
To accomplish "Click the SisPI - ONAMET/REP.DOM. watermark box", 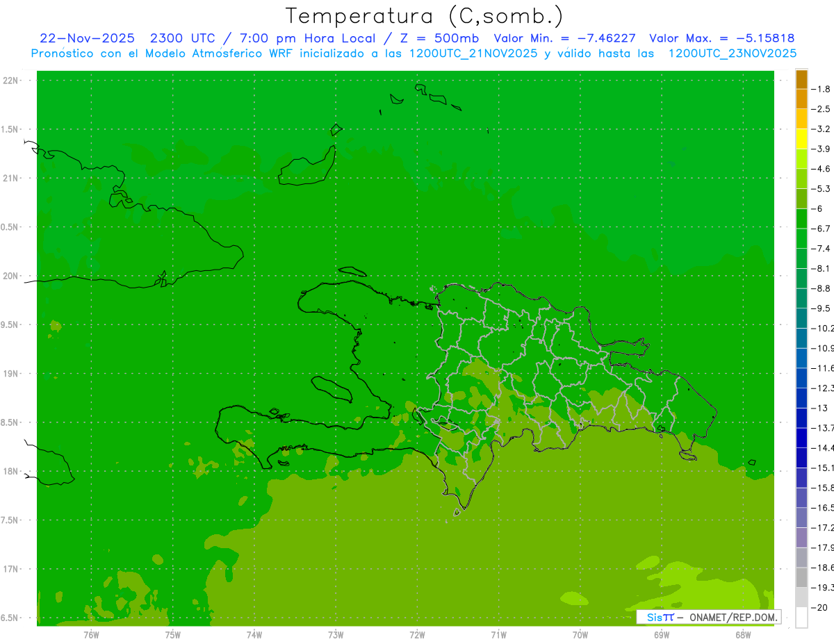I will coord(708,617).
